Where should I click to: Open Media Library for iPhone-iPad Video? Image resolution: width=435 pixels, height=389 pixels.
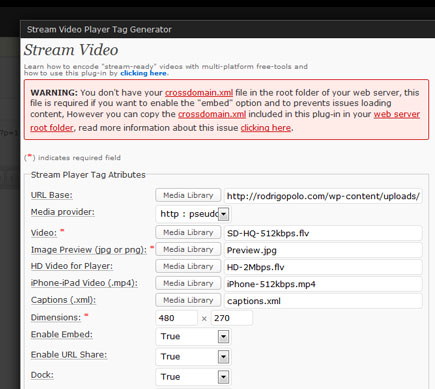[x=188, y=283]
